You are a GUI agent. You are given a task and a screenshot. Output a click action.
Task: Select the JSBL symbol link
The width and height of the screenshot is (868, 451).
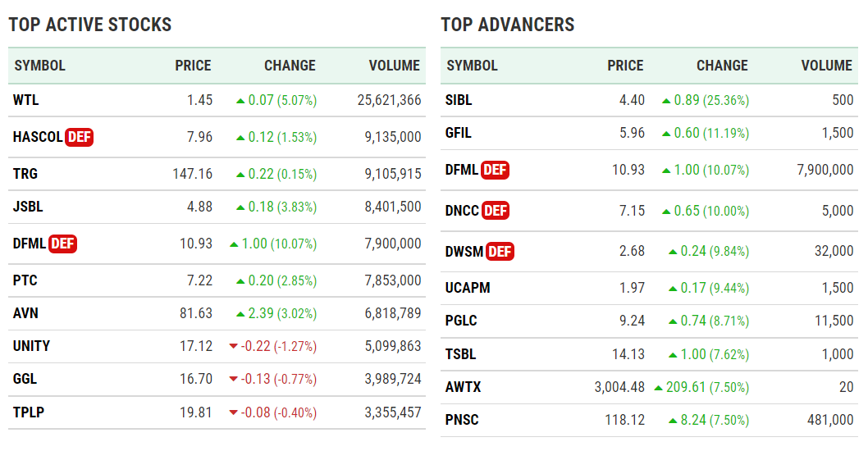[27, 207]
